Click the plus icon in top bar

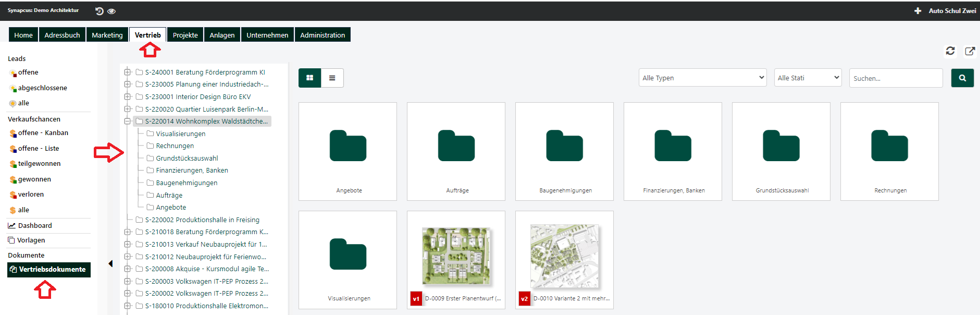click(917, 11)
